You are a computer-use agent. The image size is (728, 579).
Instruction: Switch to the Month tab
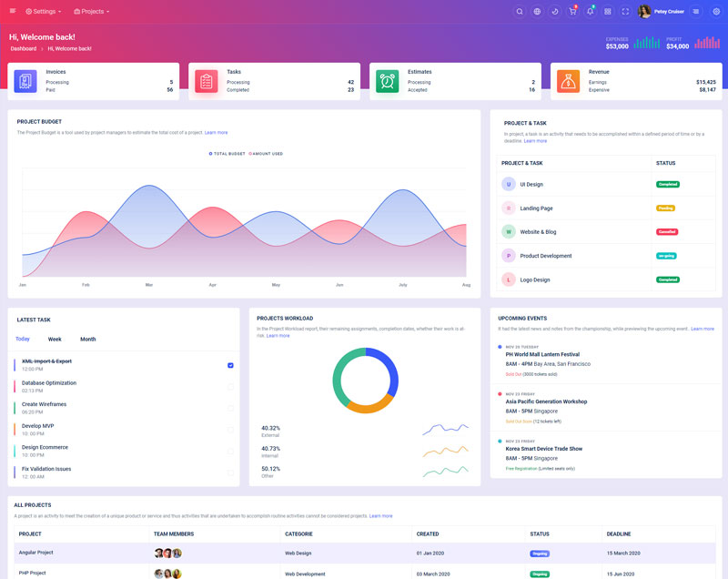click(x=87, y=339)
